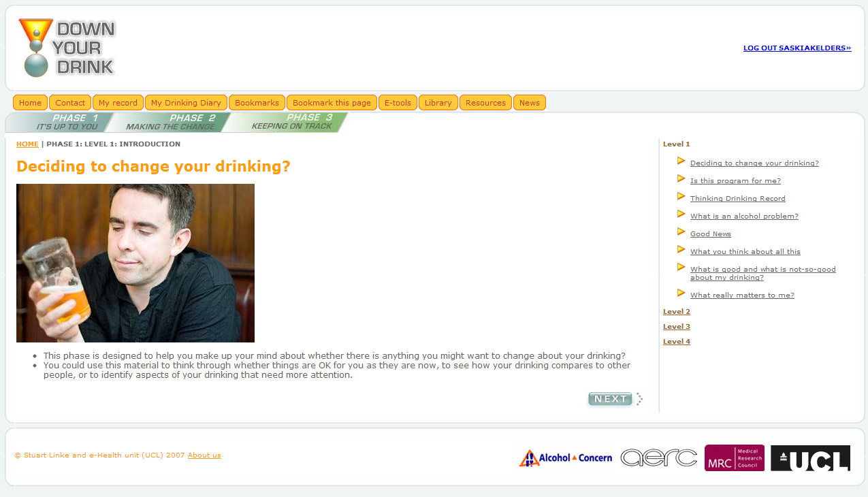Click arrow icon beside Is this program for me?
The height and width of the screenshot is (497, 868).
click(x=681, y=179)
